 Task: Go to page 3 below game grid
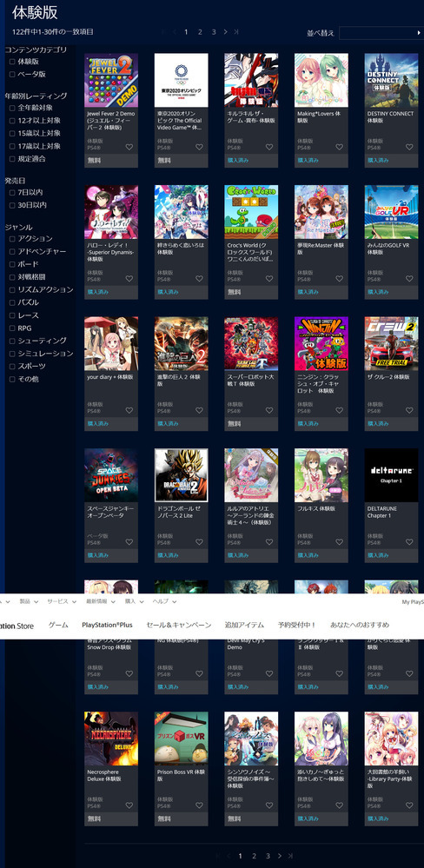268,856
